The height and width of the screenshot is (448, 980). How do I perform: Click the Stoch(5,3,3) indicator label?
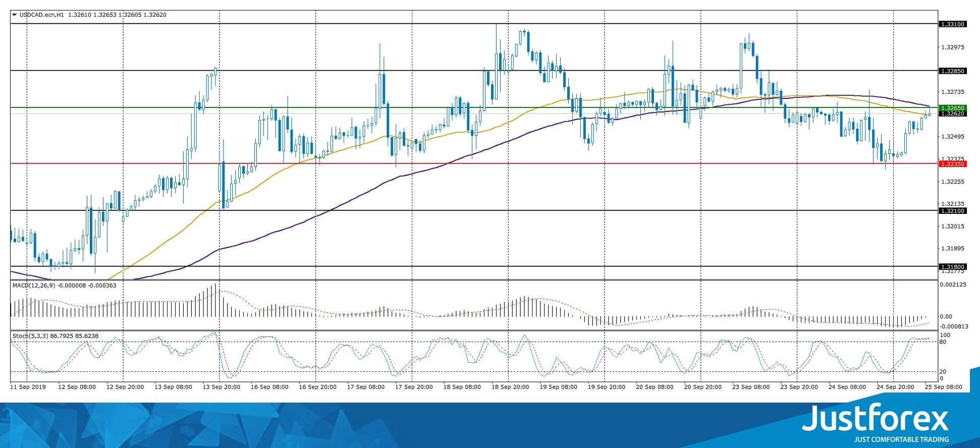30,336
